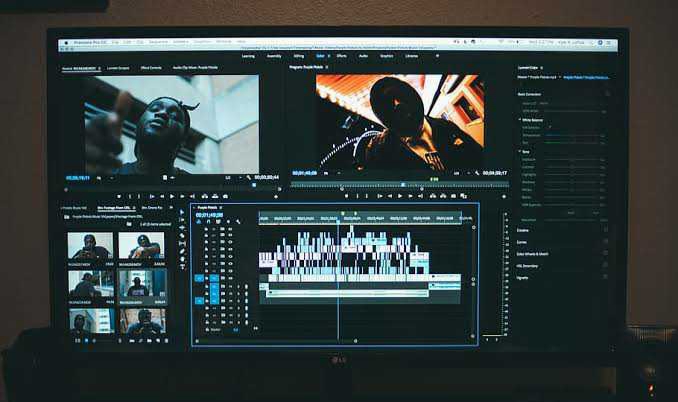Expand the Curves section
Screen dimensions: 678x402
(x=521, y=242)
